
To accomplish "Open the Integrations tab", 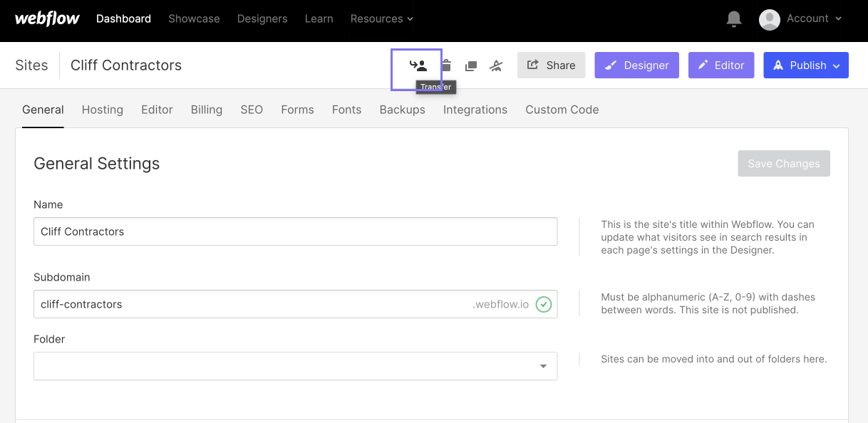I will tap(475, 110).
